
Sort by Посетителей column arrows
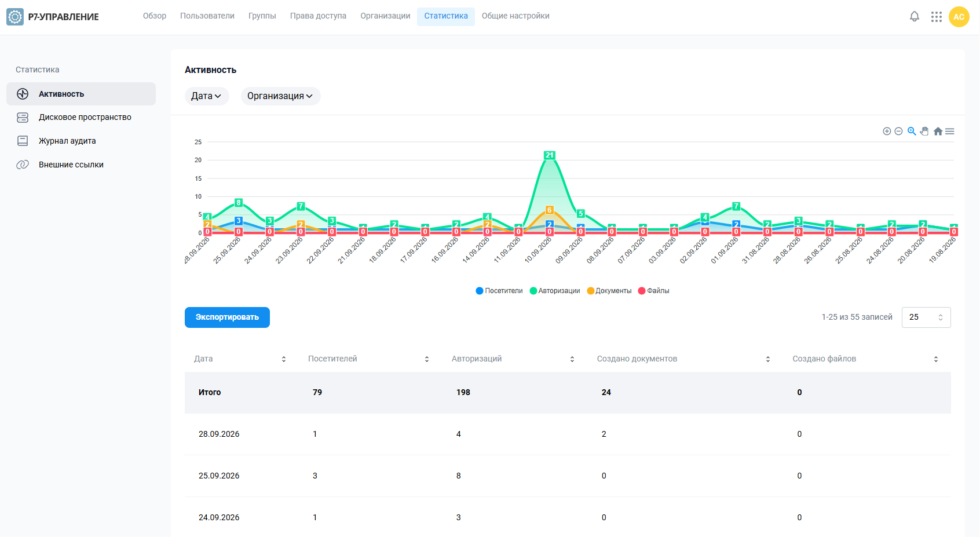click(427, 359)
